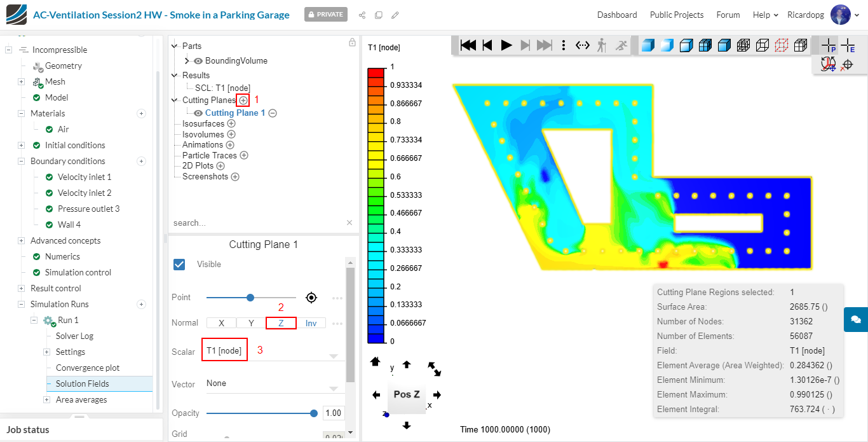Open the Forum link
The width and height of the screenshot is (868, 442).
click(728, 15)
